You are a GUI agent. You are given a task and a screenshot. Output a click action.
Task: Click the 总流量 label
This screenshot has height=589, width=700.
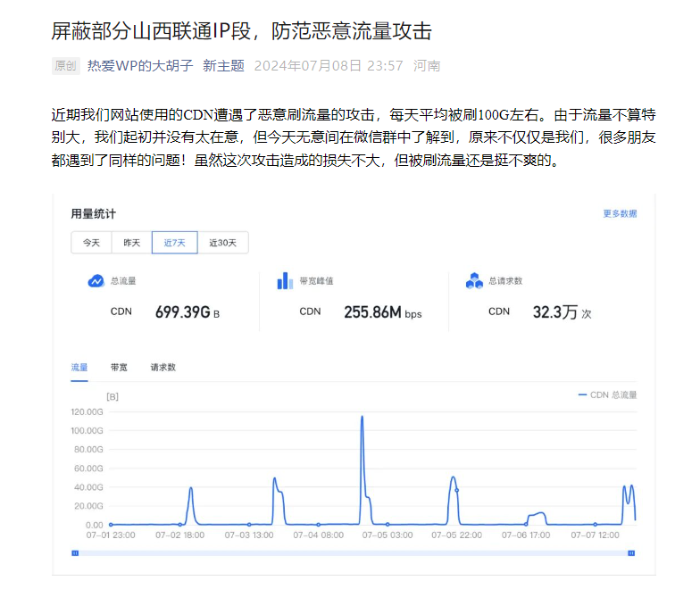pyautogui.click(x=123, y=281)
